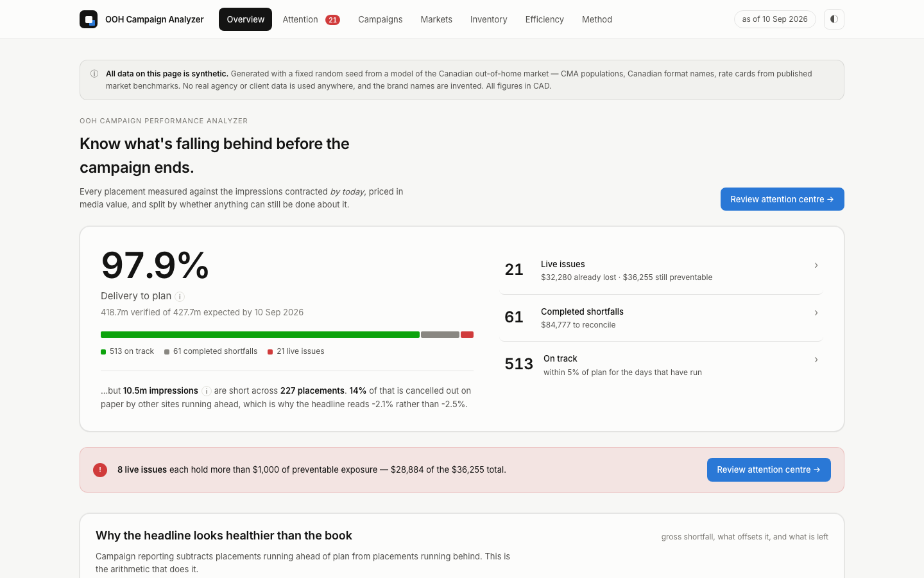
Task: Click the OOH Campaign Analyzer title link
Action: coord(155,19)
